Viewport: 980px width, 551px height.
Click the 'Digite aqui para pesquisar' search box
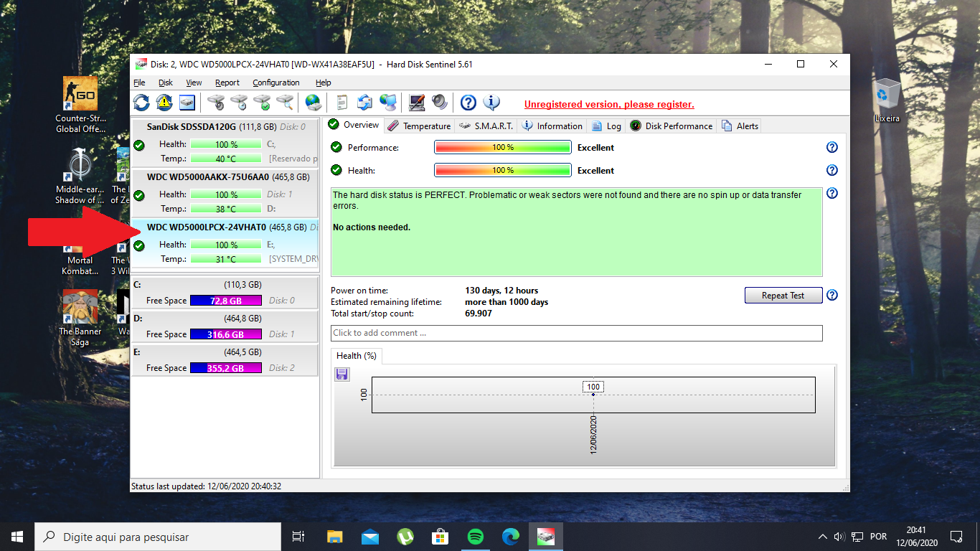tap(158, 537)
